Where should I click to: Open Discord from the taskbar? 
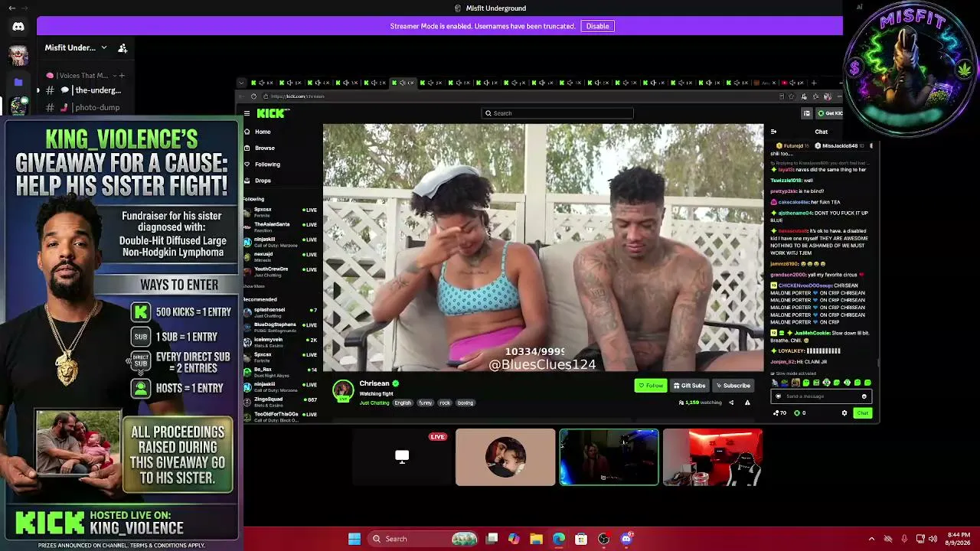click(x=626, y=539)
